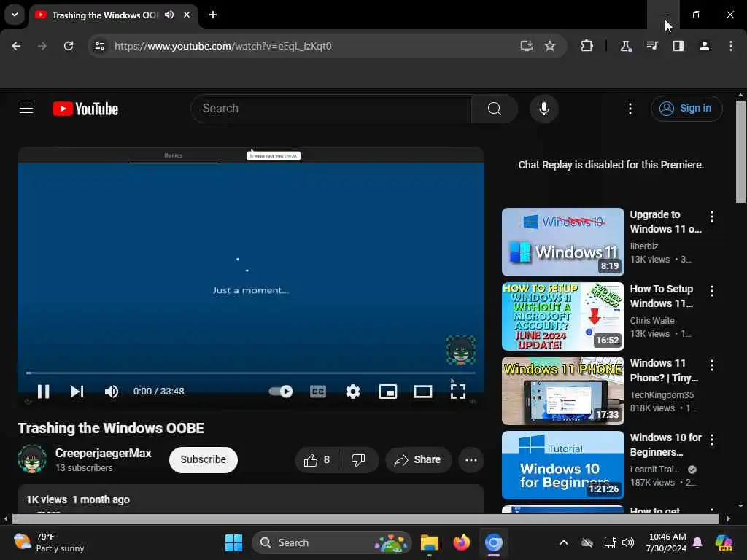The height and width of the screenshot is (560, 747).
Task: Reload the current page
Action: click(69, 46)
